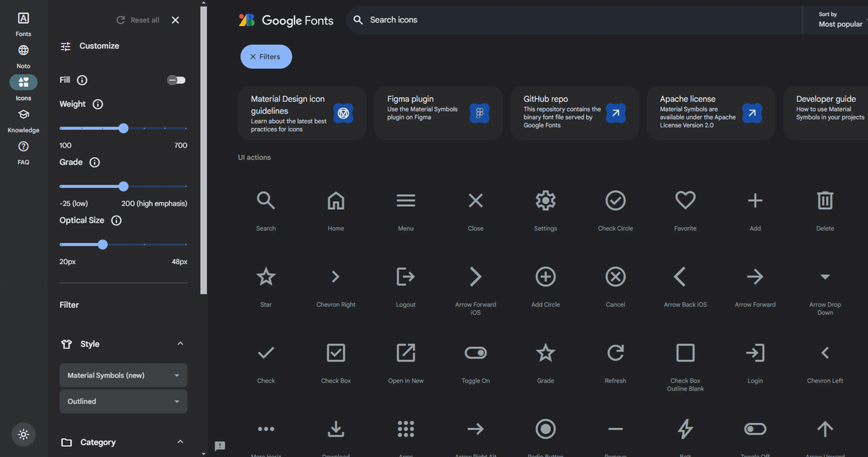This screenshot has height=457, width=868.
Task: Show info about Grade
Action: (x=94, y=163)
